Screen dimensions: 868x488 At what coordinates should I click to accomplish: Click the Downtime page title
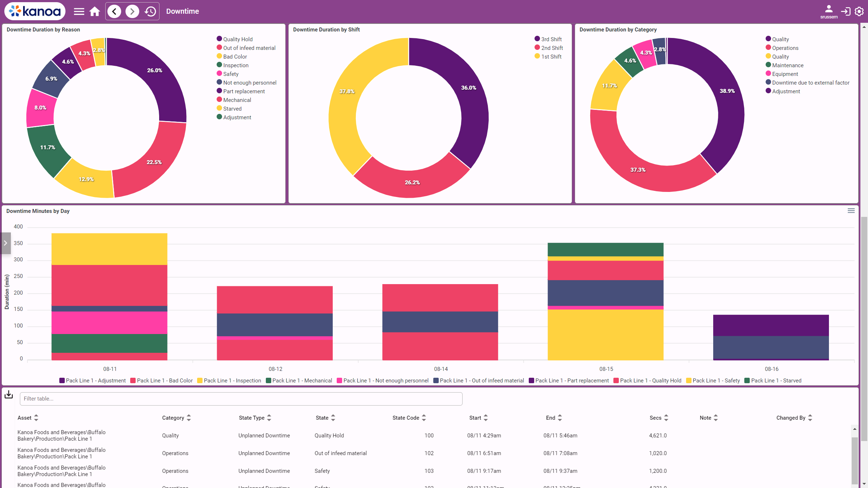(183, 11)
